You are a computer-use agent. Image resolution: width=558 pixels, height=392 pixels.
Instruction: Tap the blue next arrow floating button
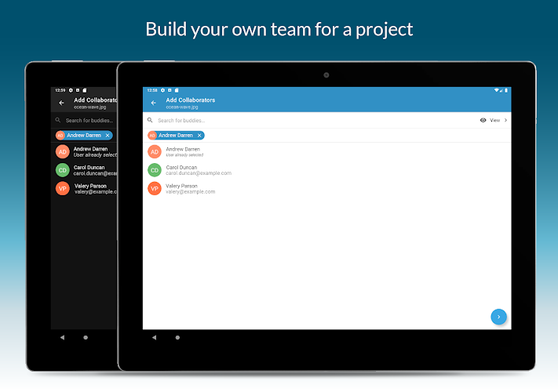point(498,317)
